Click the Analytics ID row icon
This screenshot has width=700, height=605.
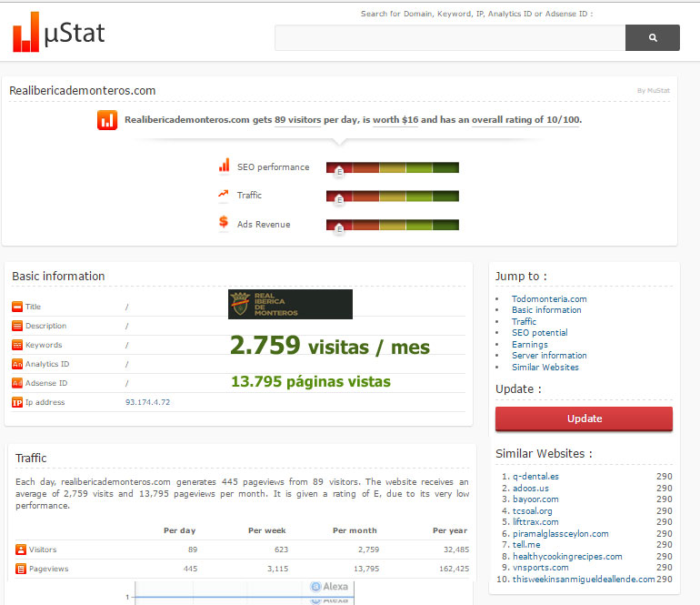pyautogui.click(x=17, y=364)
